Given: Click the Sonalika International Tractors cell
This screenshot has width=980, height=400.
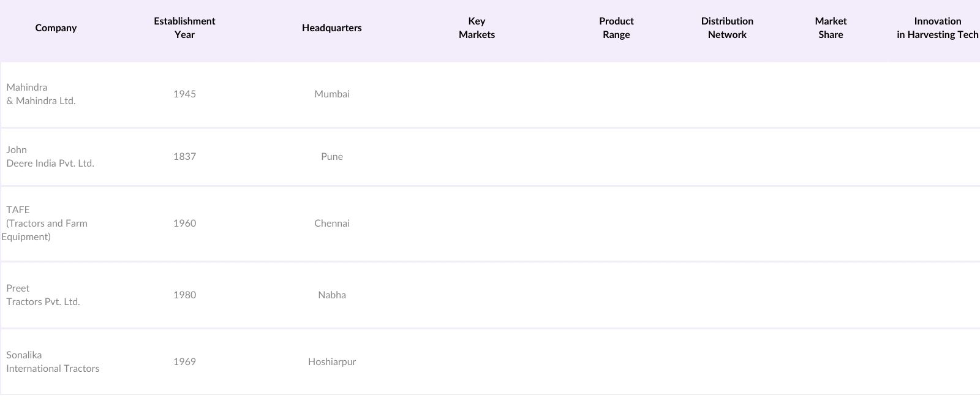Looking at the screenshot, I should (53, 361).
